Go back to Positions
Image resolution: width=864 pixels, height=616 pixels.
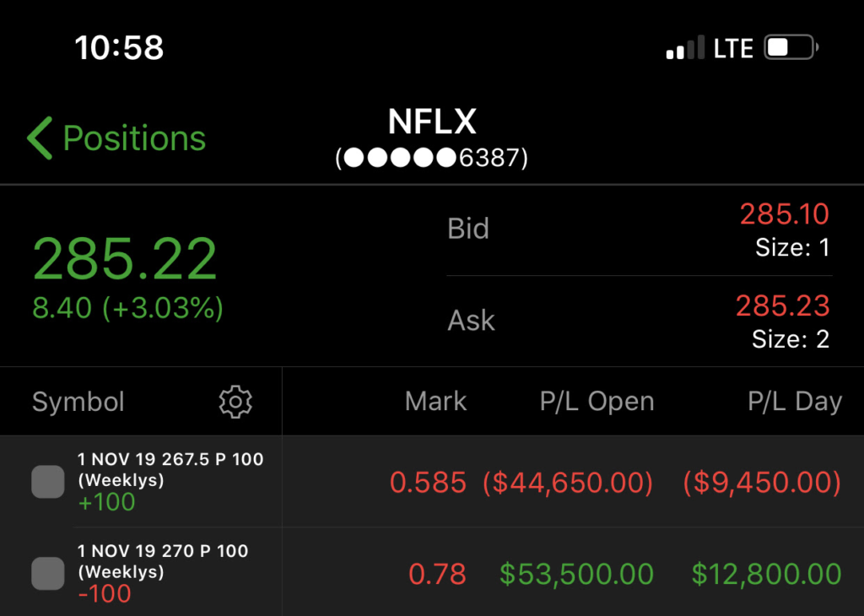point(133,138)
